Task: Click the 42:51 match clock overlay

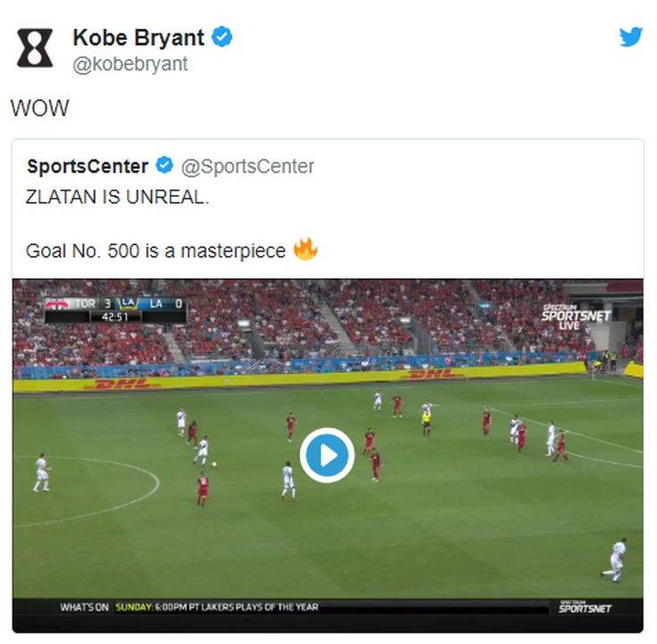Action: [115, 317]
